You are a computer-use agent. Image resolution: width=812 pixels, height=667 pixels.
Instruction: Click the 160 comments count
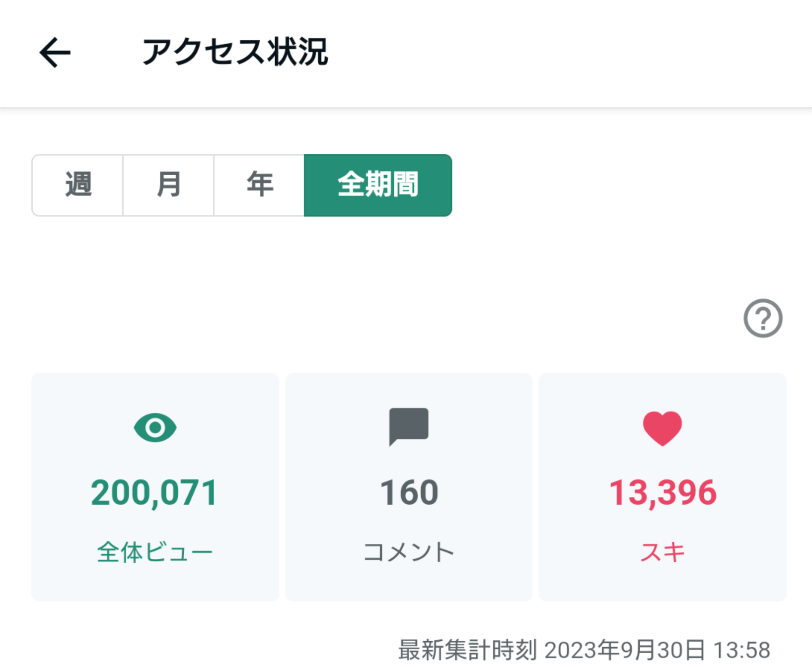coord(409,493)
